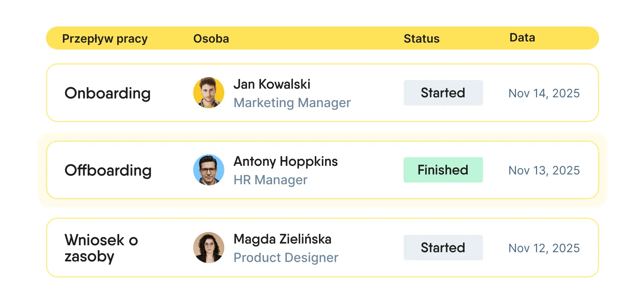Select the name Jan Kowalski

tap(272, 84)
